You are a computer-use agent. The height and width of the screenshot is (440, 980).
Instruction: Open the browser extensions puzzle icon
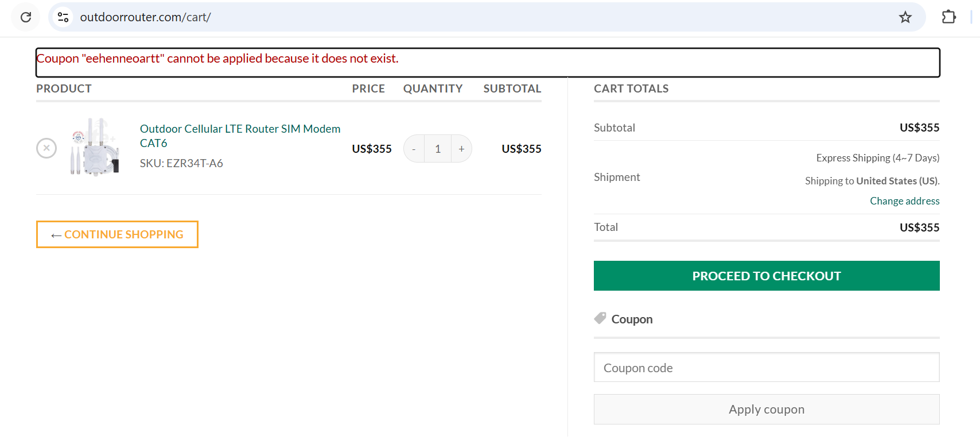(x=949, y=17)
